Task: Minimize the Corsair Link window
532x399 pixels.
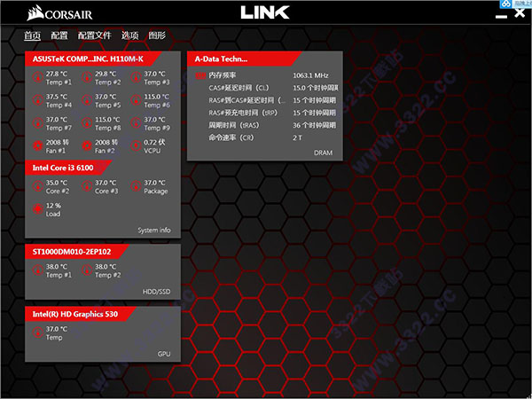Action: 501,16
